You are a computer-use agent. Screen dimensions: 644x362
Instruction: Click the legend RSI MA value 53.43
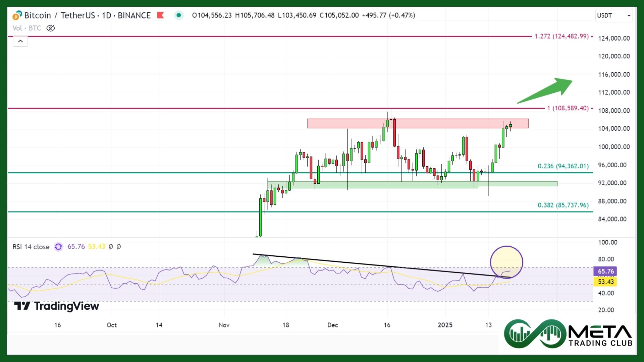pos(97,247)
